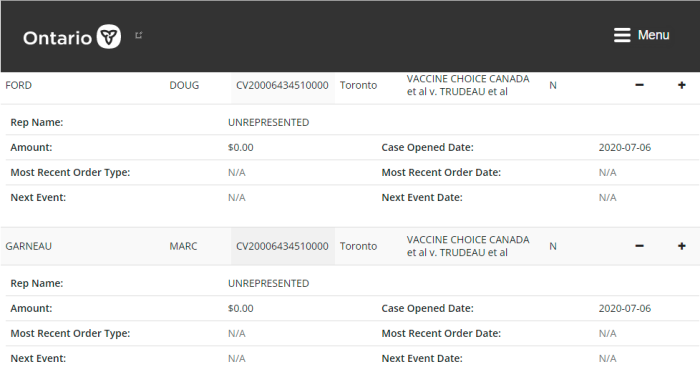This screenshot has height=372, width=700.
Task: Click Toronto in the FORD row
Action: pos(358,85)
